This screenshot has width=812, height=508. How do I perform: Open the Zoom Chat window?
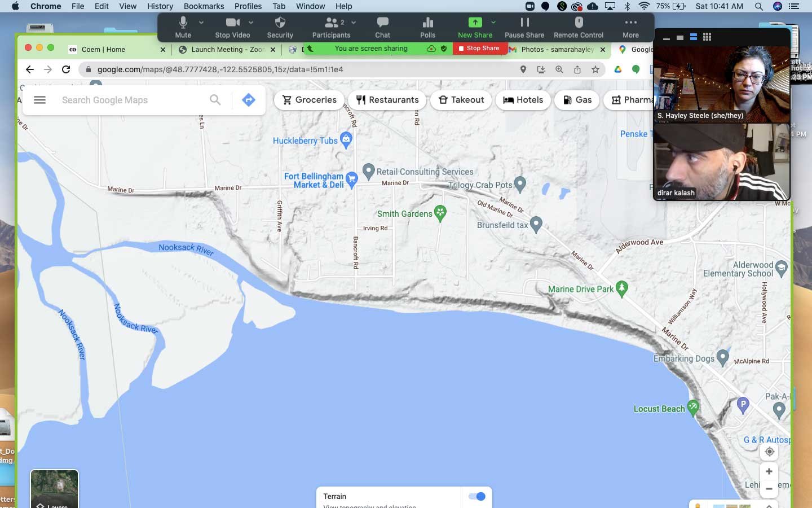[x=383, y=27]
